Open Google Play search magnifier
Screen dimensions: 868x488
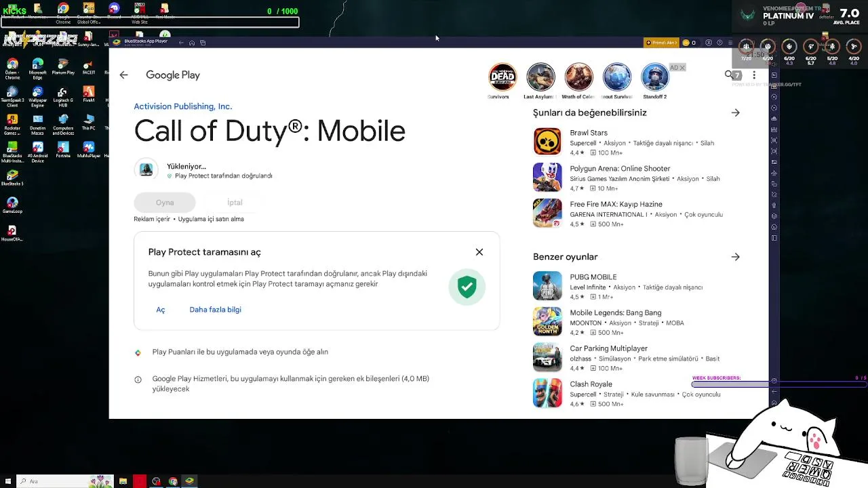(x=729, y=75)
